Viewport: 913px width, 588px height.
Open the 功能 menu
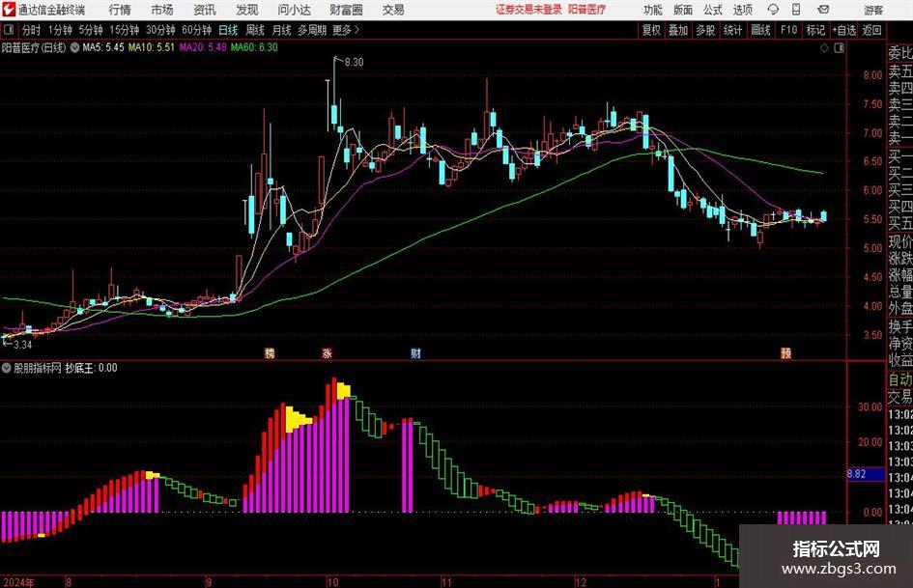click(x=653, y=10)
